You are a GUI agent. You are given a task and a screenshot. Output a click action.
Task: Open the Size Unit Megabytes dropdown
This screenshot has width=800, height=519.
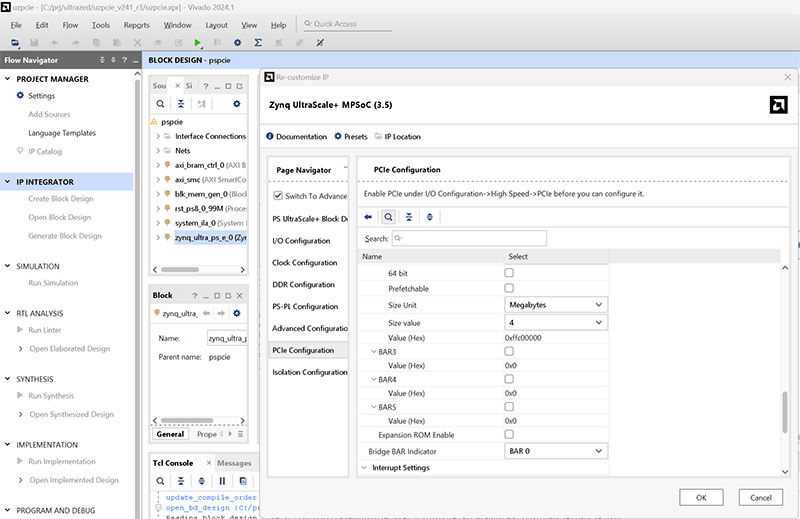[556, 304]
